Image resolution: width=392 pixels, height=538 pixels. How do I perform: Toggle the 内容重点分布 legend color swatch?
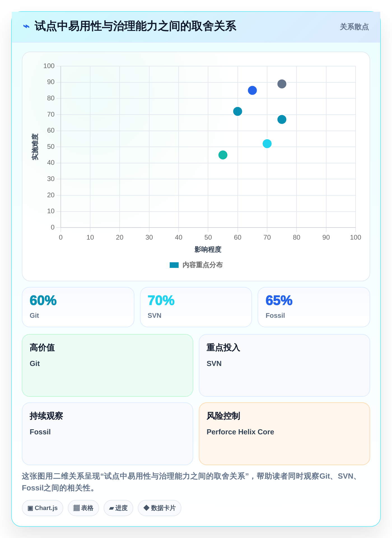click(x=174, y=265)
